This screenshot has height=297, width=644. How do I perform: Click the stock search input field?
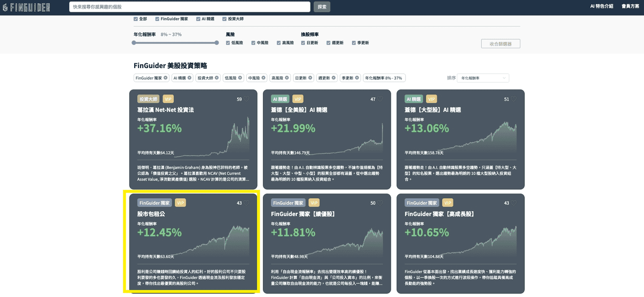click(x=190, y=7)
